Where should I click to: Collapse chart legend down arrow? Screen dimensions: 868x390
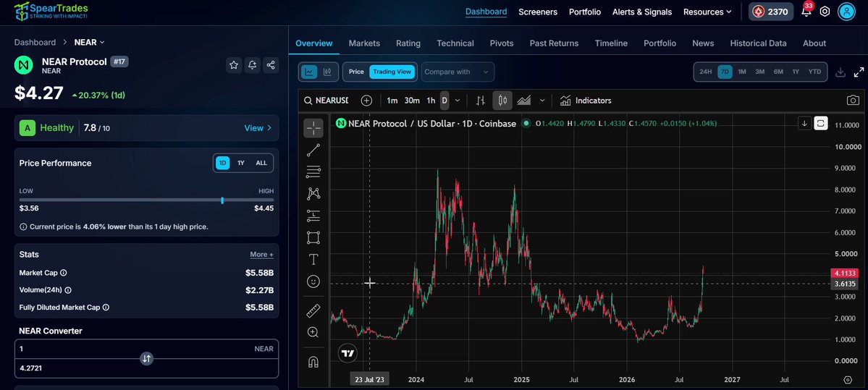point(804,123)
